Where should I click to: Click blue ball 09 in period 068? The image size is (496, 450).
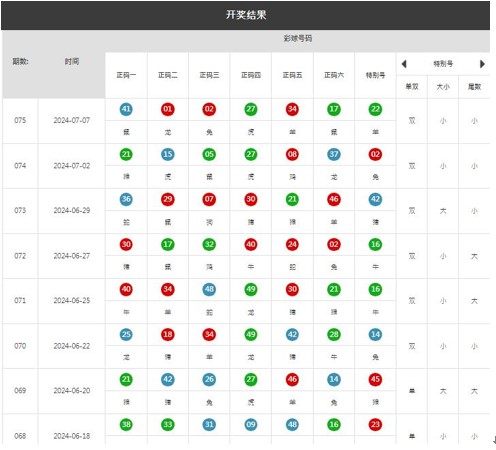click(251, 424)
